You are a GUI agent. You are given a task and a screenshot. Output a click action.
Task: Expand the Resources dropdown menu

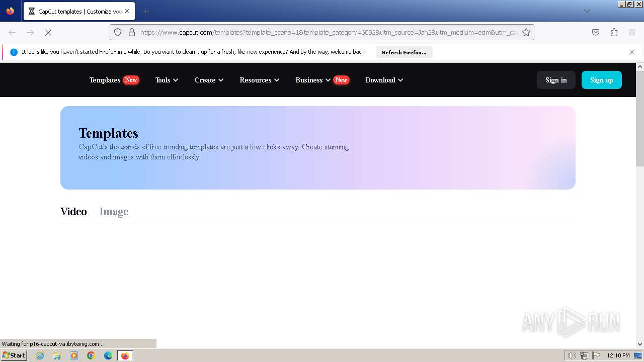(259, 80)
